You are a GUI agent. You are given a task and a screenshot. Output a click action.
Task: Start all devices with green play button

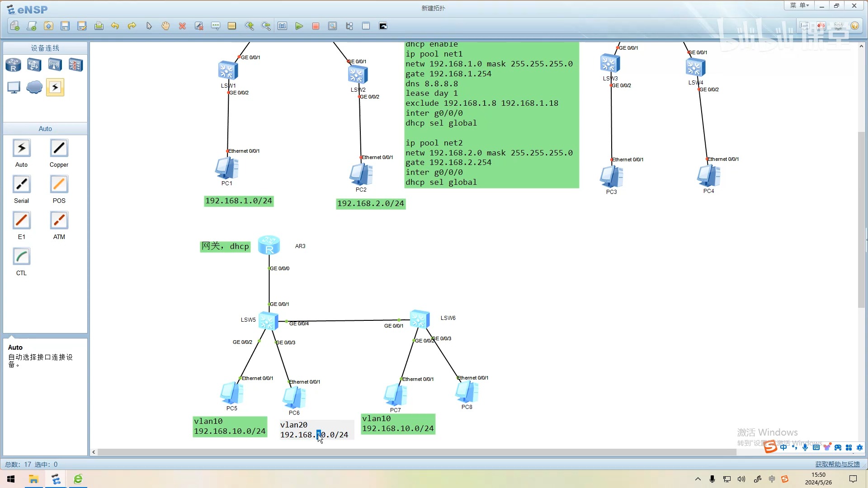(x=299, y=26)
